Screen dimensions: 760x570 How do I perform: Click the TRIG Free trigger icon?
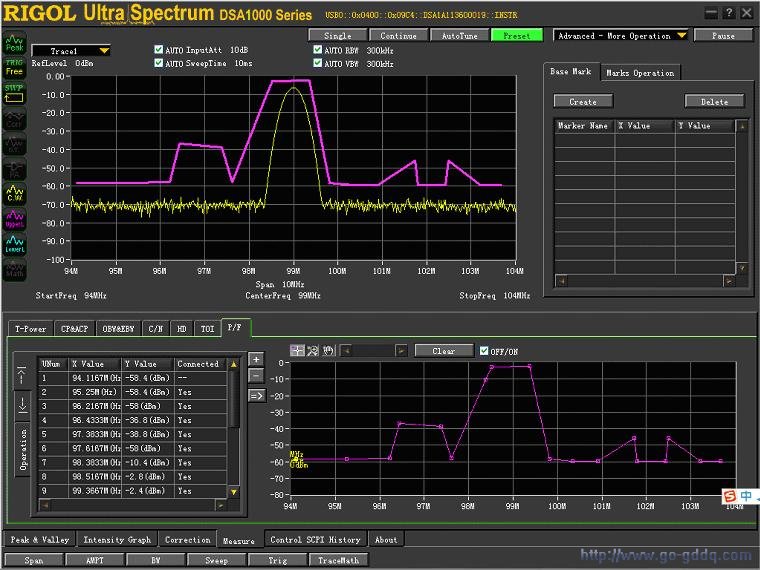pyautogui.click(x=15, y=67)
